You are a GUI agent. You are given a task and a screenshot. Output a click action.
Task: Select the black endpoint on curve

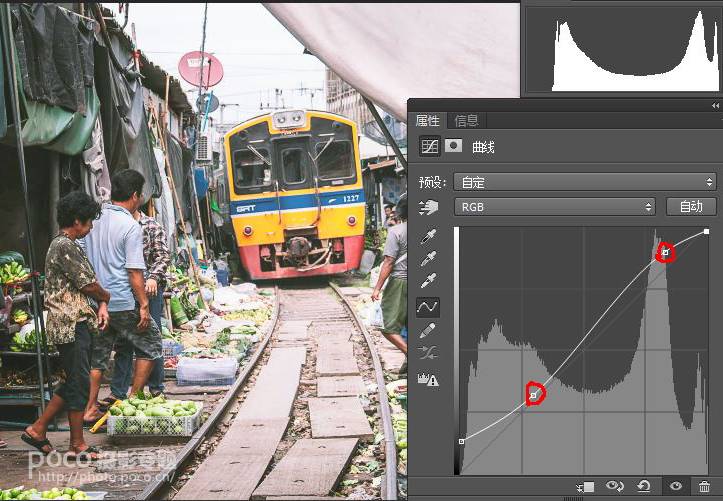[x=462, y=442]
